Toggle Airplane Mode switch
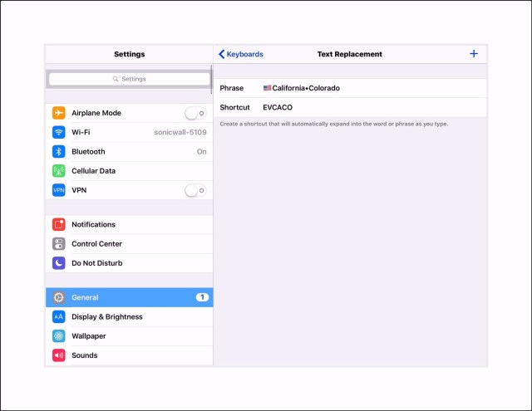Viewport: 532px width, 411px height. click(x=195, y=113)
